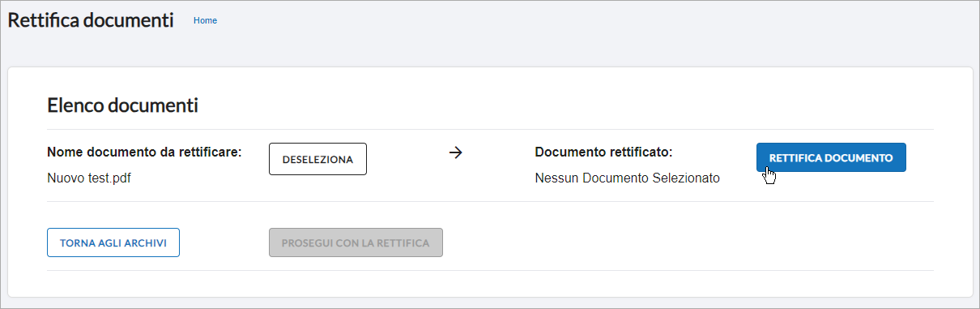
Task: Click the Elenco documenti heading
Action: tap(122, 105)
